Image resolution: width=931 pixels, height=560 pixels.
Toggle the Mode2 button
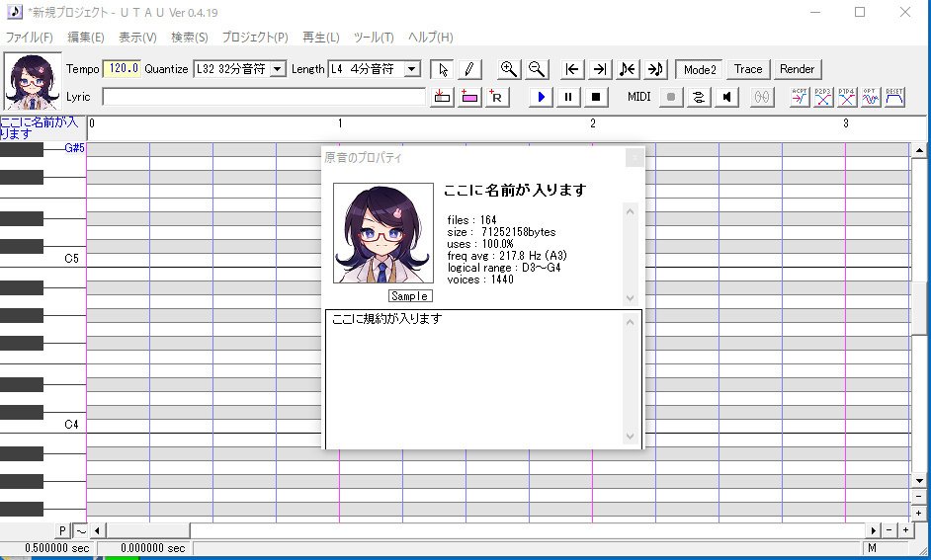click(x=700, y=69)
